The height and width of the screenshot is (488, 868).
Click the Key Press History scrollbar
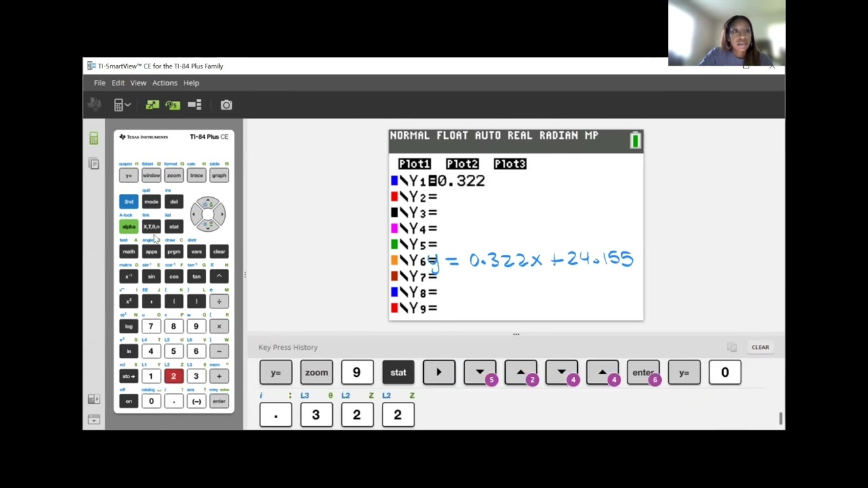coord(781,419)
